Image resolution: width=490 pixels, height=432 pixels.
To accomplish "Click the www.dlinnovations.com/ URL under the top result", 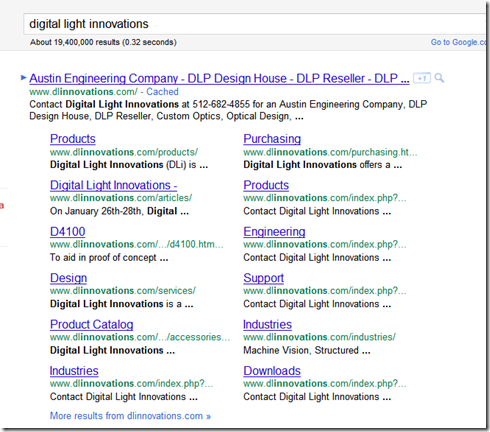I will [x=83, y=92].
